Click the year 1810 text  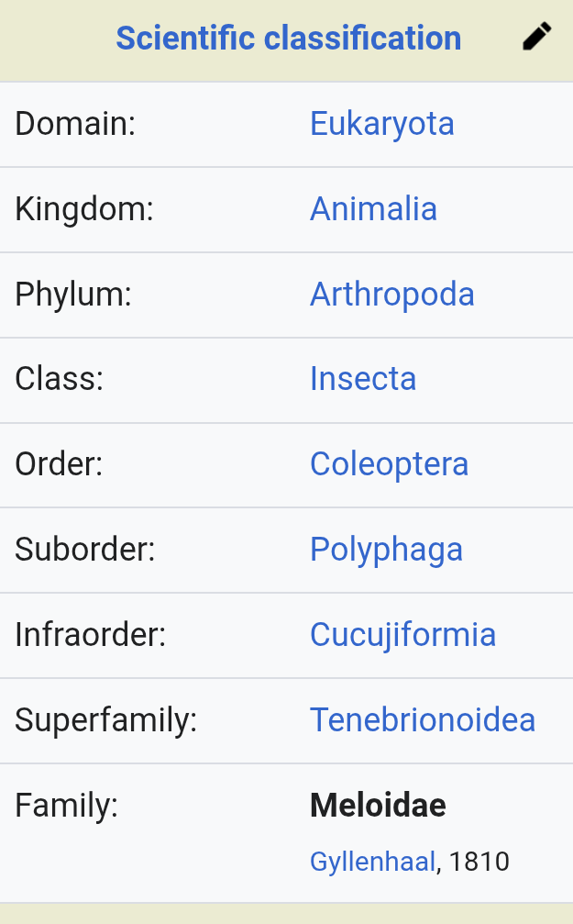point(479,863)
